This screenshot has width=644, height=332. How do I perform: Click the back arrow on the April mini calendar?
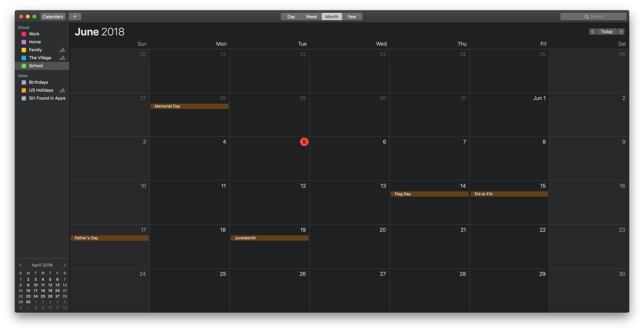tap(20, 265)
